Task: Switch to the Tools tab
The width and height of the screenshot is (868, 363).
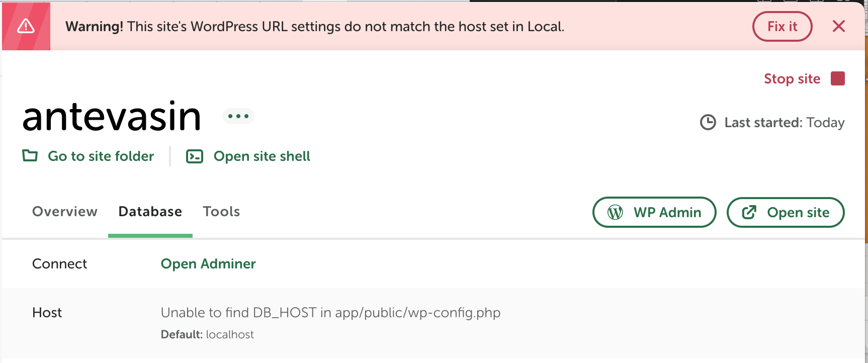Action: pyautogui.click(x=221, y=212)
